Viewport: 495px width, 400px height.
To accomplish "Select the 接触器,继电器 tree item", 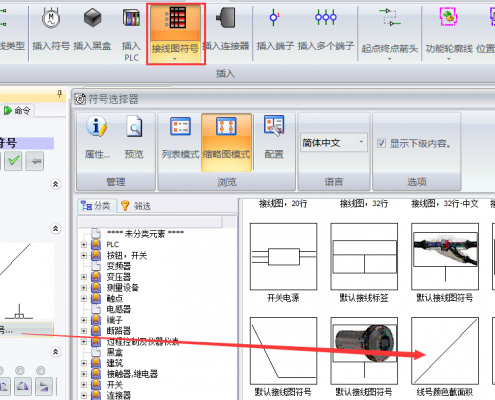I will pyautogui.click(x=132, y=374).
